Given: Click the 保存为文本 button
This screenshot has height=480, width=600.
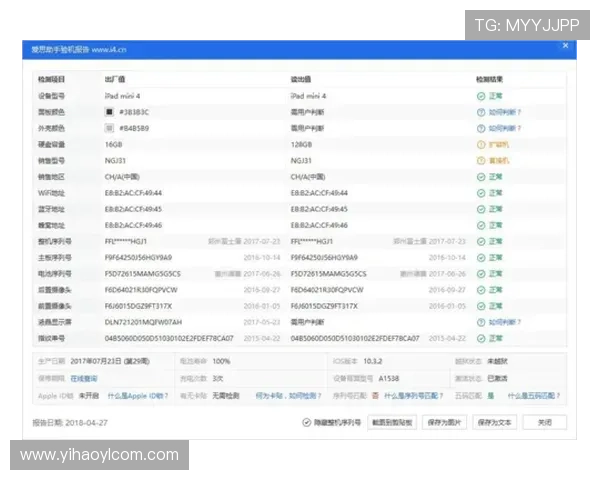Looking at the screenshot, I should [494, 423].
